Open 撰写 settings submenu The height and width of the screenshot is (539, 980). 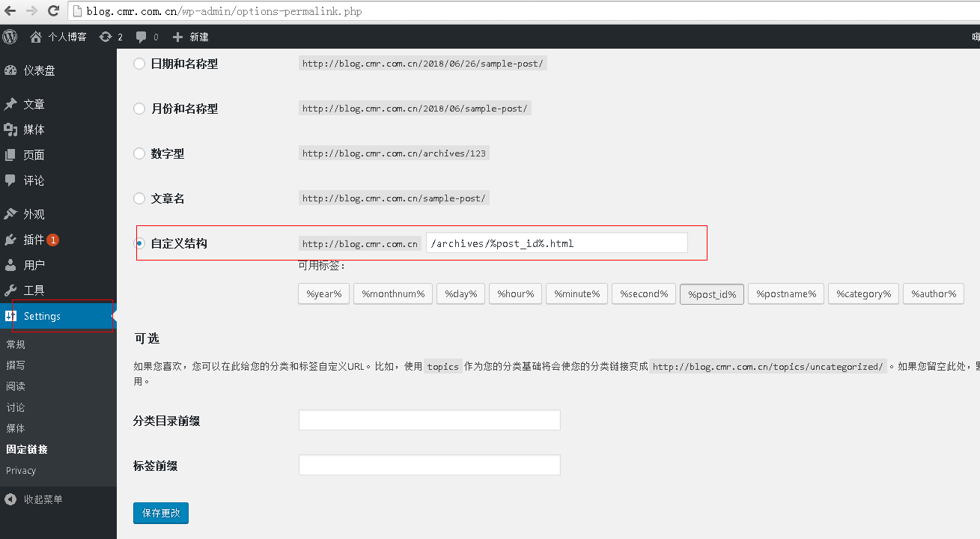(16, 365)
